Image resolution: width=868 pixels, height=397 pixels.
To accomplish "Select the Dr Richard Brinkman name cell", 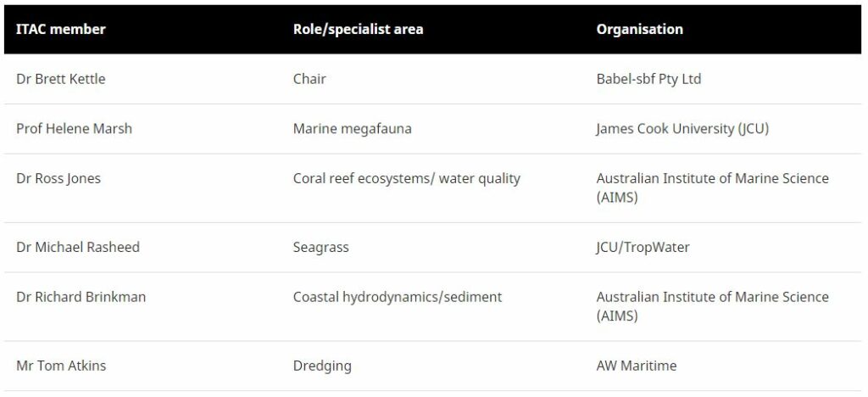I will click(81, 297).
